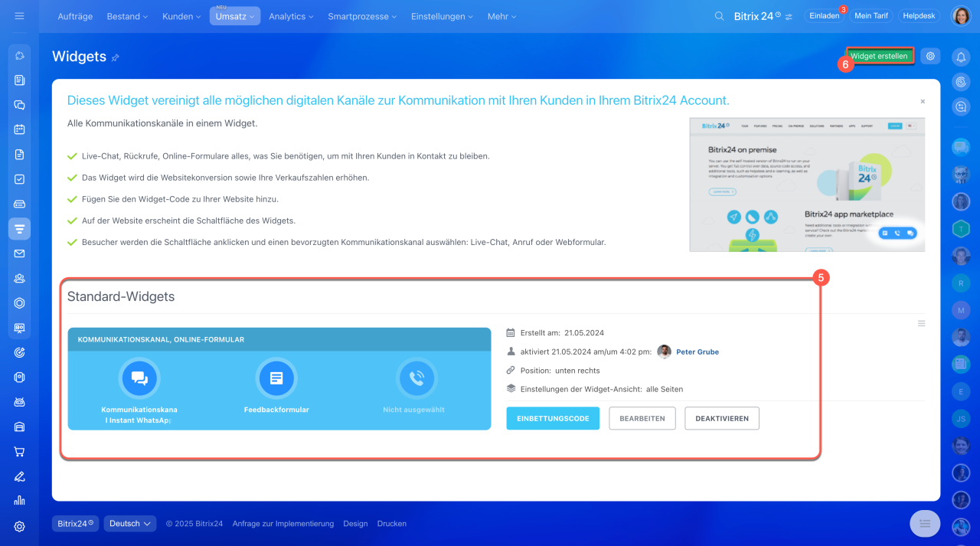Open the green chat avatar in right panel
This screenshot has height=546, width=980.
(x=961, y=365)
